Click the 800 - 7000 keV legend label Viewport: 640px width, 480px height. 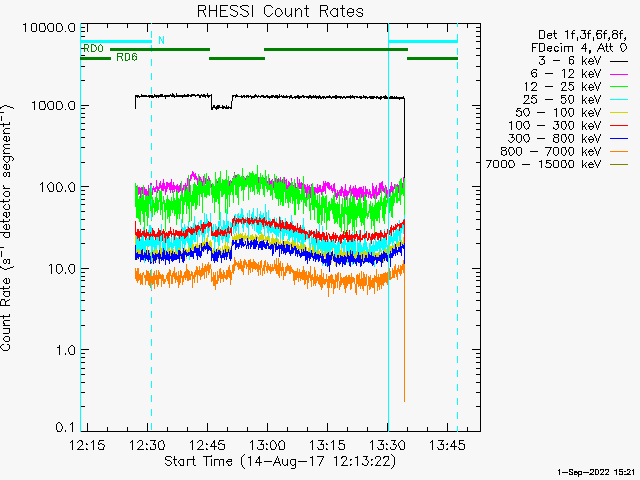tap(551, 151)
